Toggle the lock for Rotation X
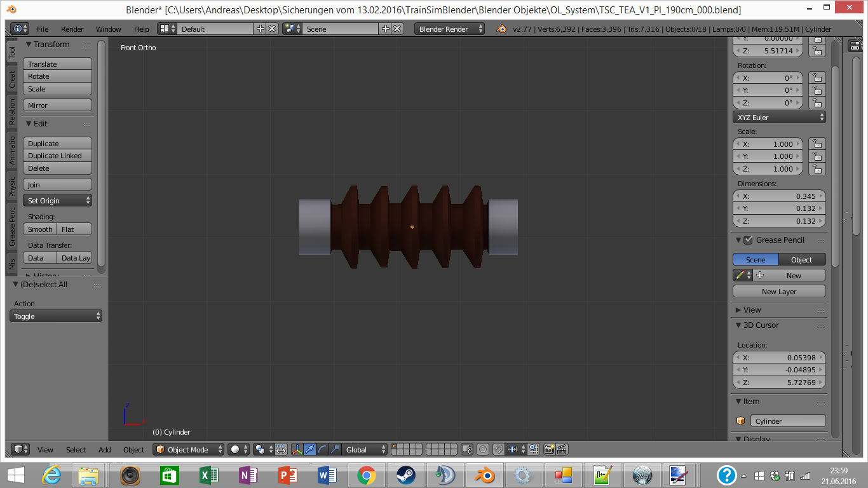 tap(817, 78)
